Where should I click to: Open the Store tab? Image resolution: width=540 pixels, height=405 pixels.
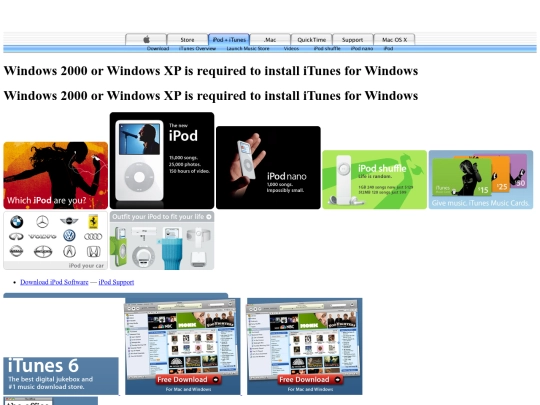point(187,40)
